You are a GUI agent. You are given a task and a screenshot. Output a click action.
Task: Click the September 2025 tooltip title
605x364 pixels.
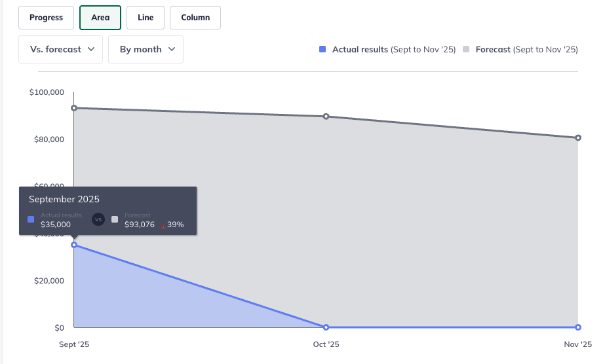coord(64,199)
